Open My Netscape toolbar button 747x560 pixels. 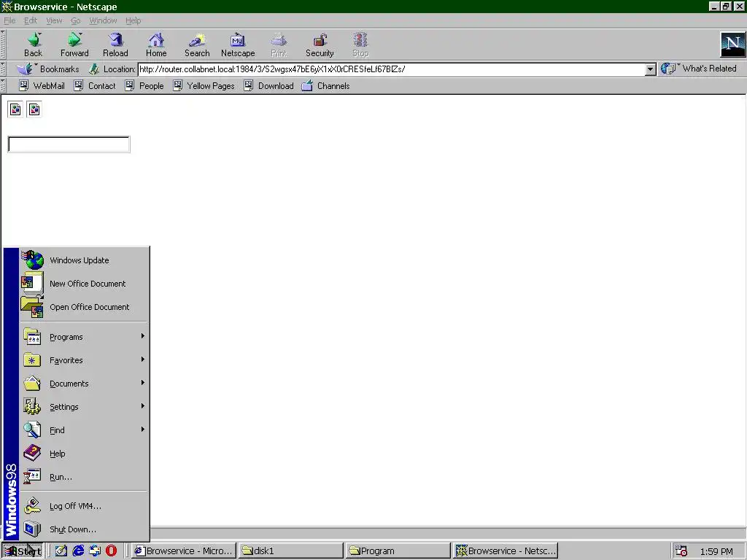pyautogui.click(x=238, y=44)
